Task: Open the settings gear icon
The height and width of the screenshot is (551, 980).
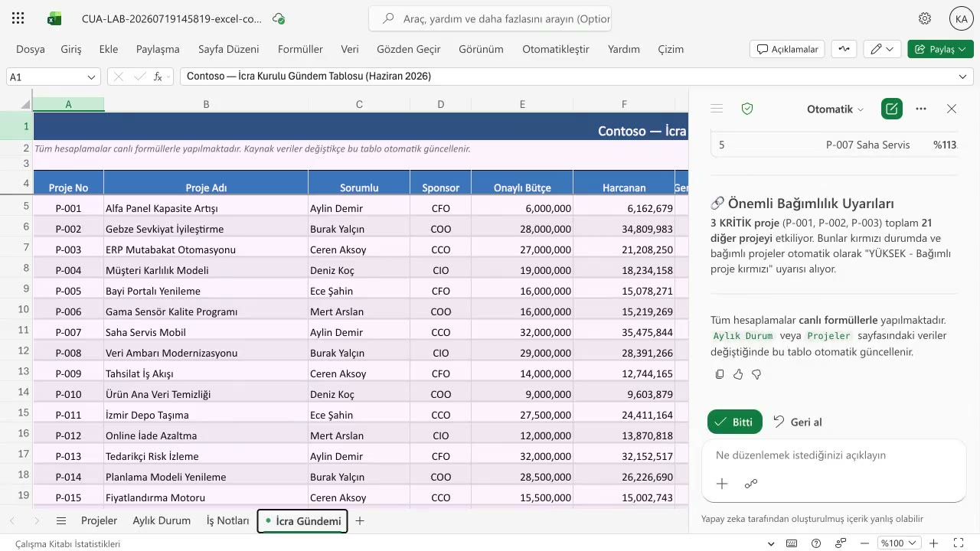Action: pos(925,18)
